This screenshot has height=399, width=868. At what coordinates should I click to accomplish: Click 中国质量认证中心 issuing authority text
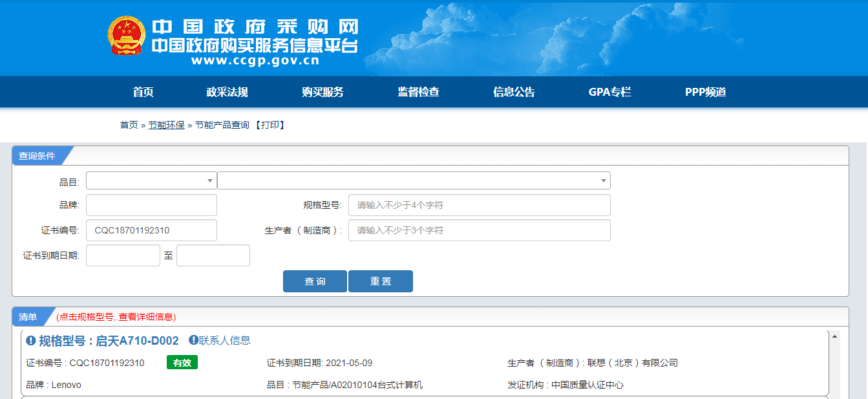pyautogui.click(x=587, y=385)
